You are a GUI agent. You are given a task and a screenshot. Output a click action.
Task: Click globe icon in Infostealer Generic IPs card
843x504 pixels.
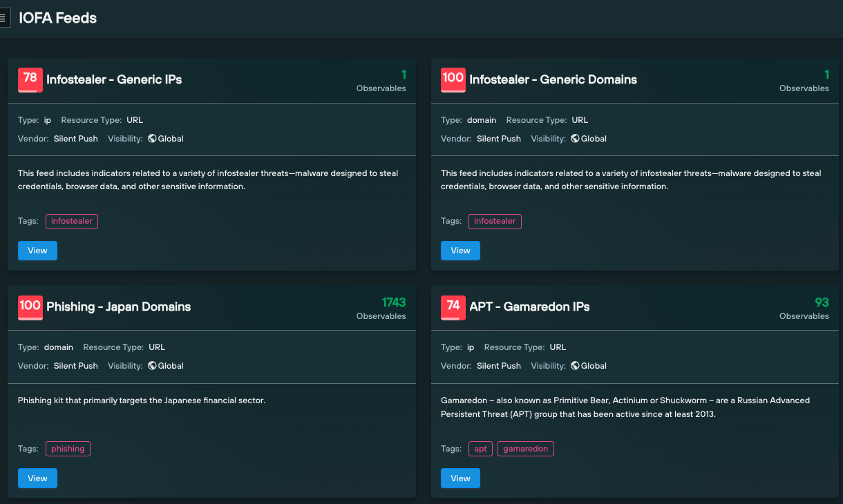click(152, 139)
